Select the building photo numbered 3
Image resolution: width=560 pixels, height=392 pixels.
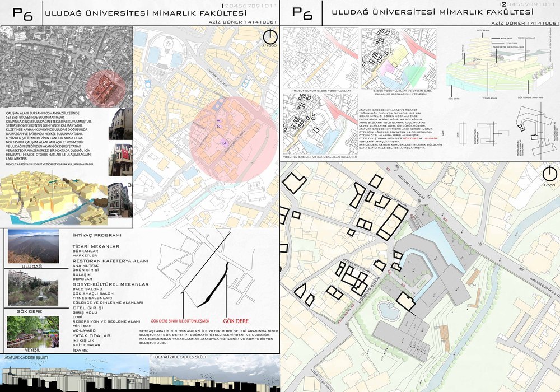point(120,200)
